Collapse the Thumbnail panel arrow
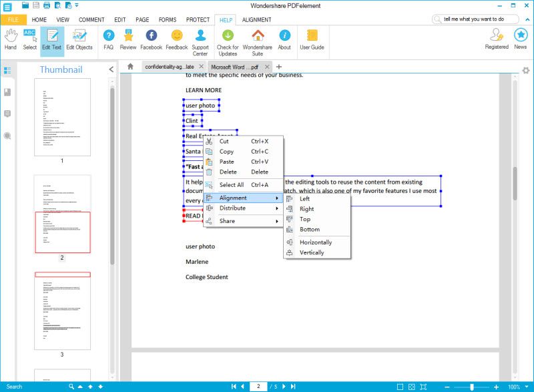 111,69
